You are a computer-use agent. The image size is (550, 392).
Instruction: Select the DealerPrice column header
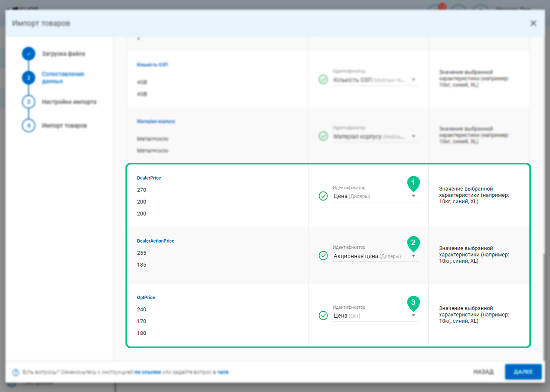[x=149, y=178]
